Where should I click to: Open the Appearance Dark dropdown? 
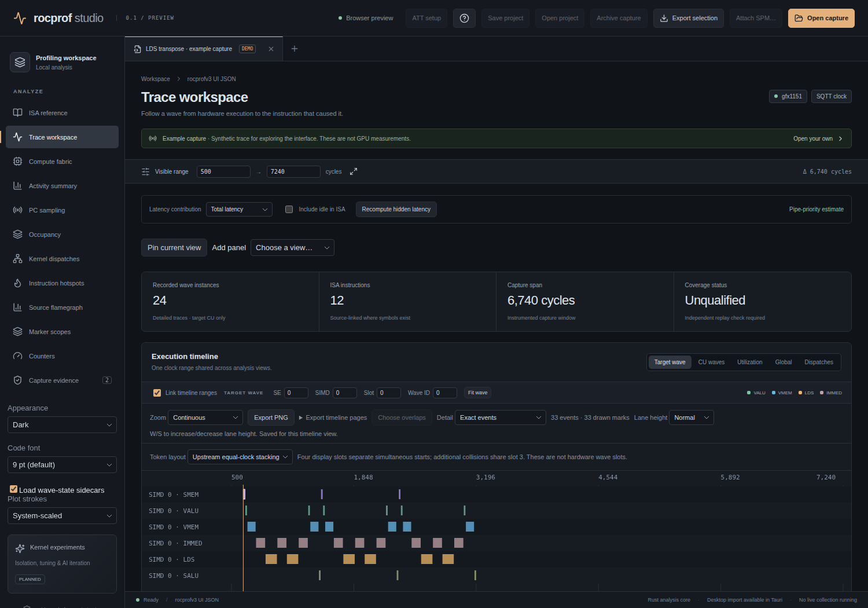[x=62, y=425]
